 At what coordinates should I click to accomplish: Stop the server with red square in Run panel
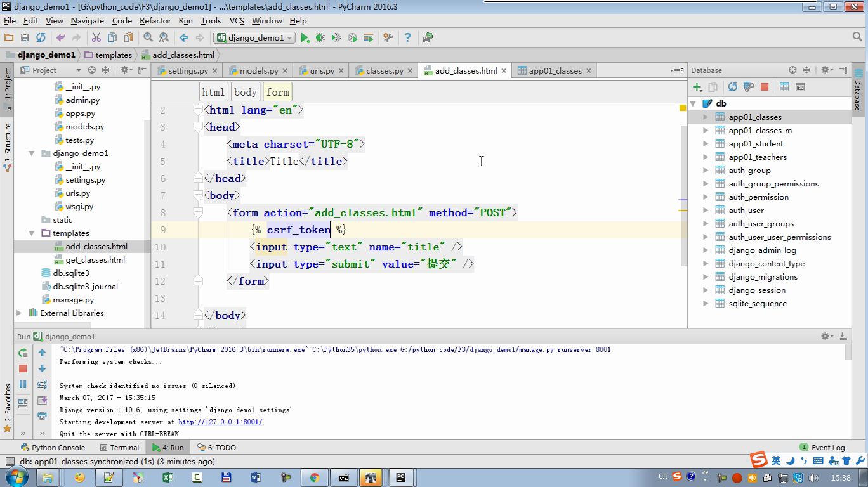(23, 368)
